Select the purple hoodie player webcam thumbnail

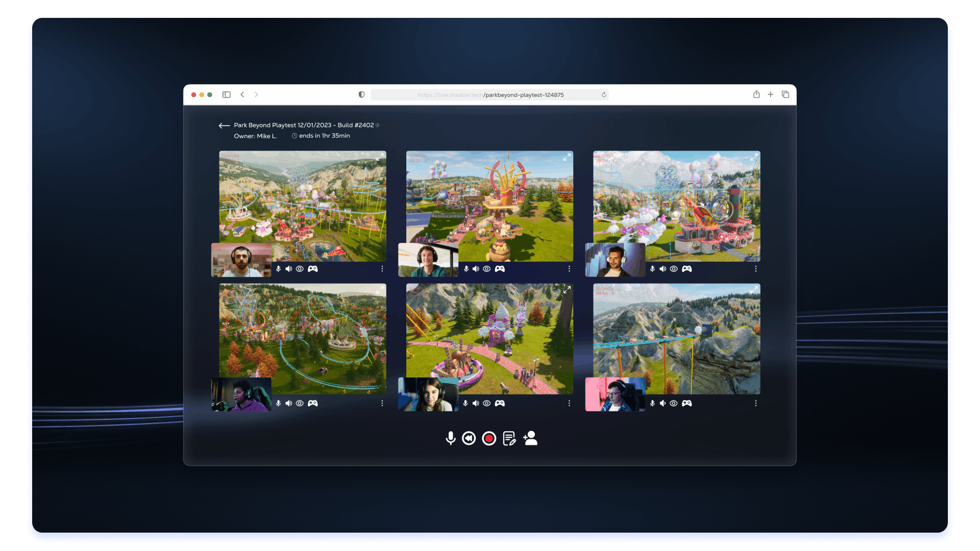tap(241, 394)
